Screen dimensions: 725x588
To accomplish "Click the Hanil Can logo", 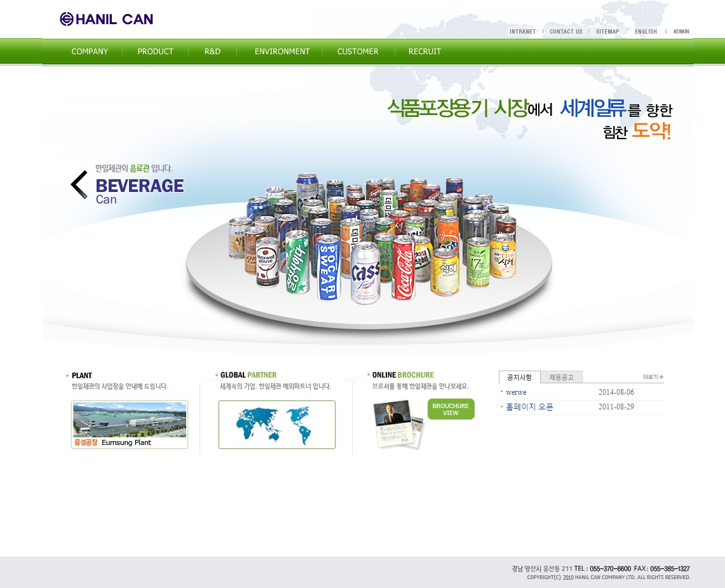I will 106,19.
